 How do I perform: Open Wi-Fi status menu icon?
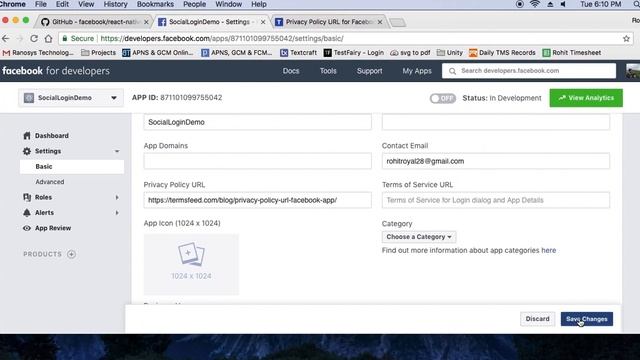(535, 4)
